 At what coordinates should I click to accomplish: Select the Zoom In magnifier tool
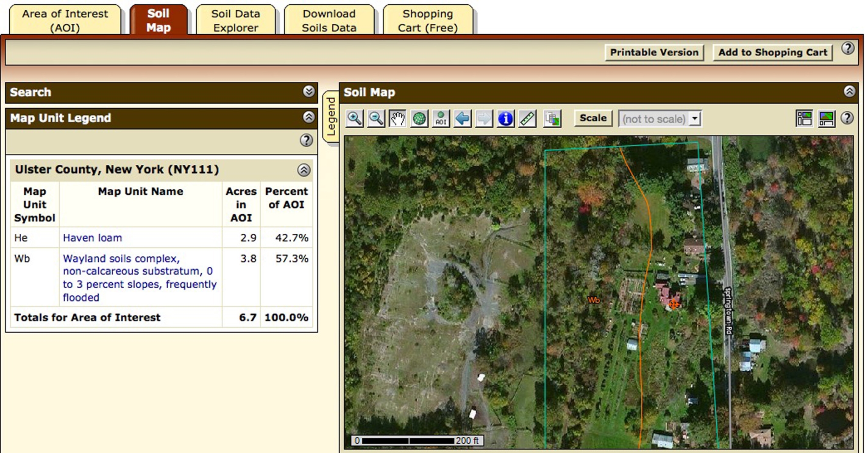tap(354, 119)
